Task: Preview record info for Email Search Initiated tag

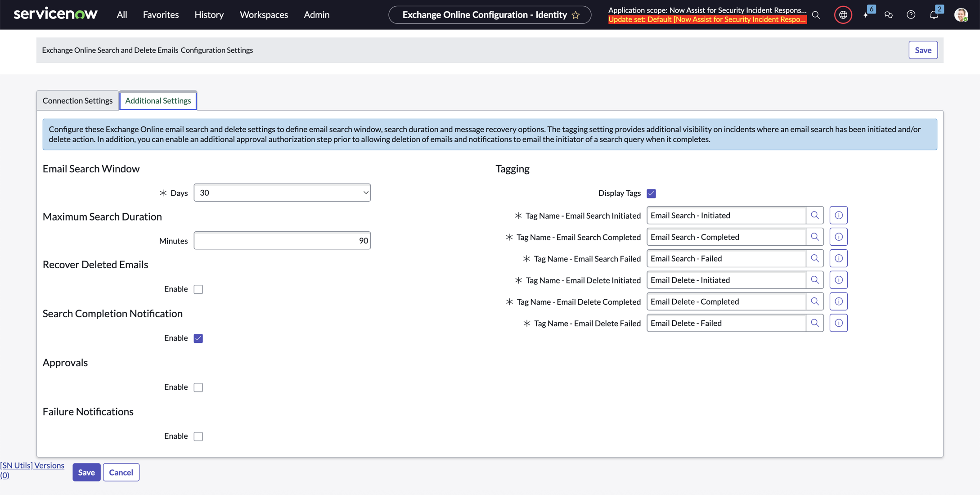Action: (839, 216)
